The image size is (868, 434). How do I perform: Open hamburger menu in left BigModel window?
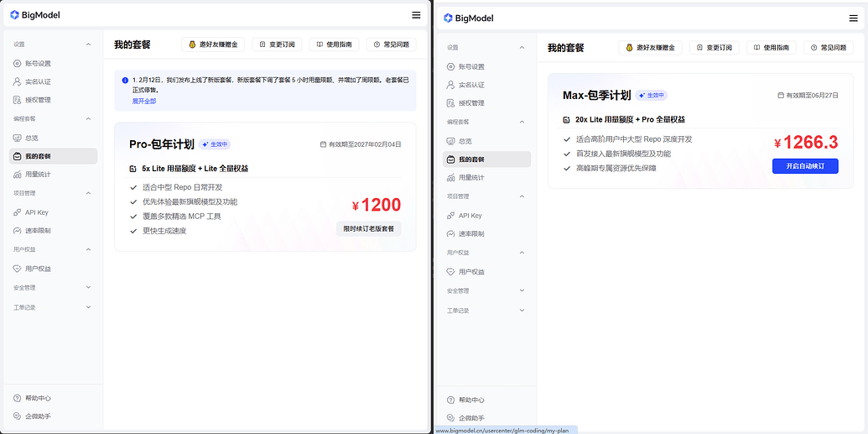click(416, 15)
